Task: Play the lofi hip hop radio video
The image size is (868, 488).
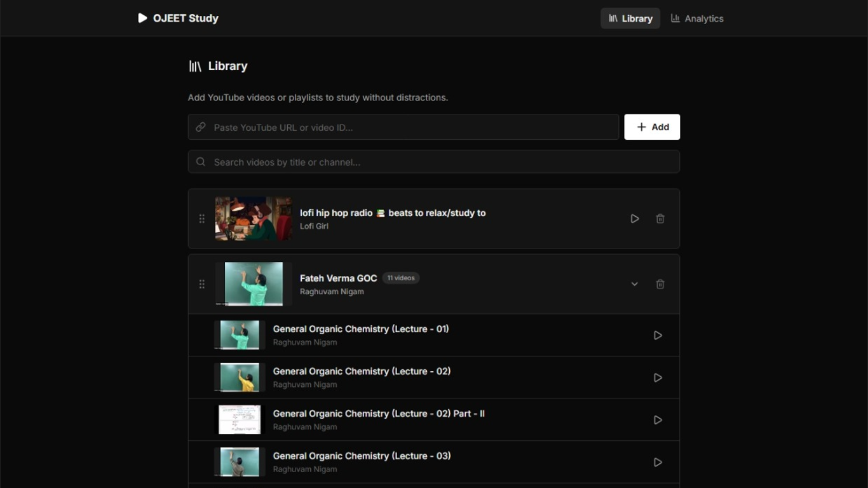Action: (634, 219)
